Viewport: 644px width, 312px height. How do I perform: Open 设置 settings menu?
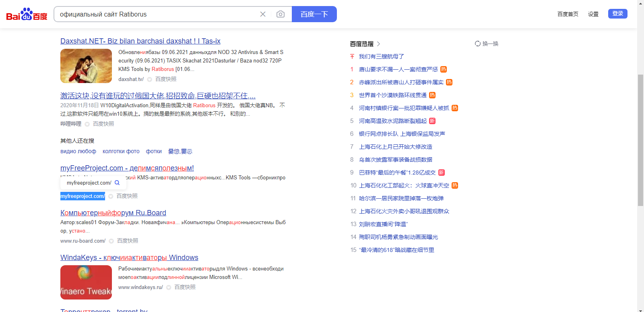tap(593, 14)
